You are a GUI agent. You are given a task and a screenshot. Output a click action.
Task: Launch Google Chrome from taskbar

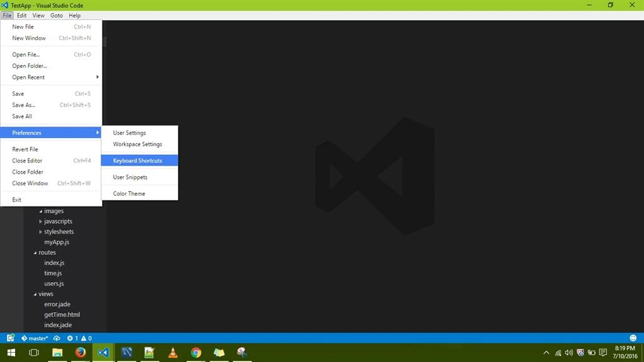pos(196,353)
